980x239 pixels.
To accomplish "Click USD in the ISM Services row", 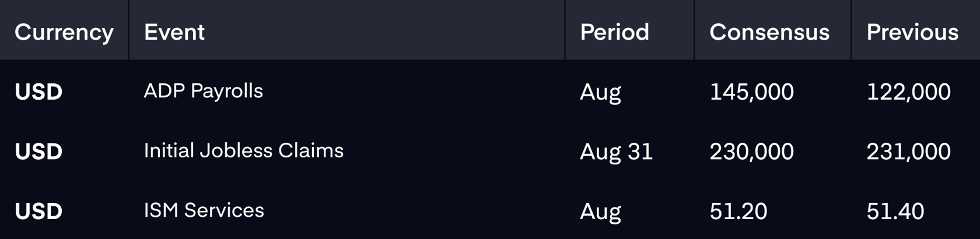I will (38, 212).
